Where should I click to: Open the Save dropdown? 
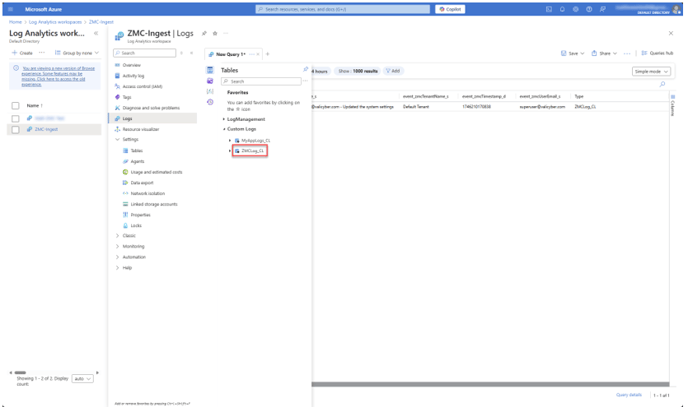[x=573, y=54]
